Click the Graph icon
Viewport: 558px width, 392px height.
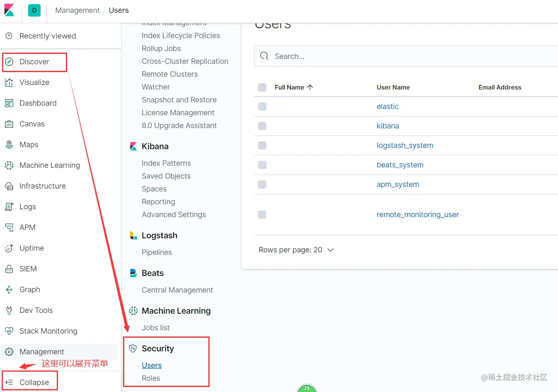pyautogui.click(x=9, y=290)
